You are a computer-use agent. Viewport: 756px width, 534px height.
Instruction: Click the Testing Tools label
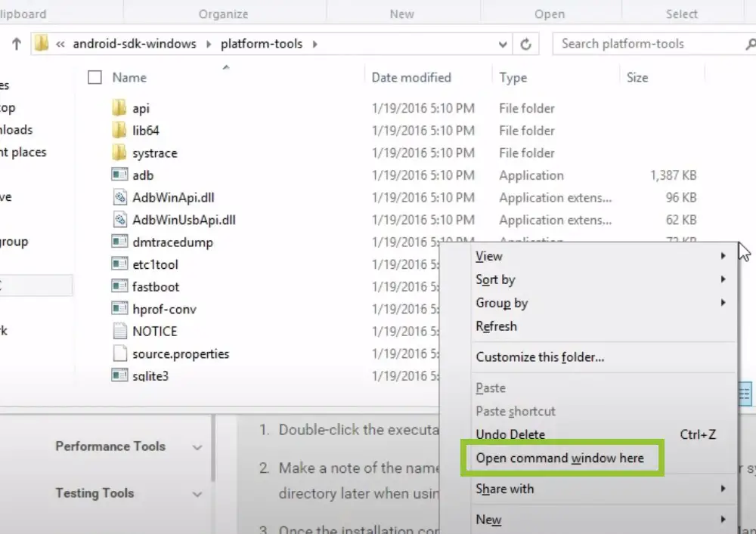[94, 493]
